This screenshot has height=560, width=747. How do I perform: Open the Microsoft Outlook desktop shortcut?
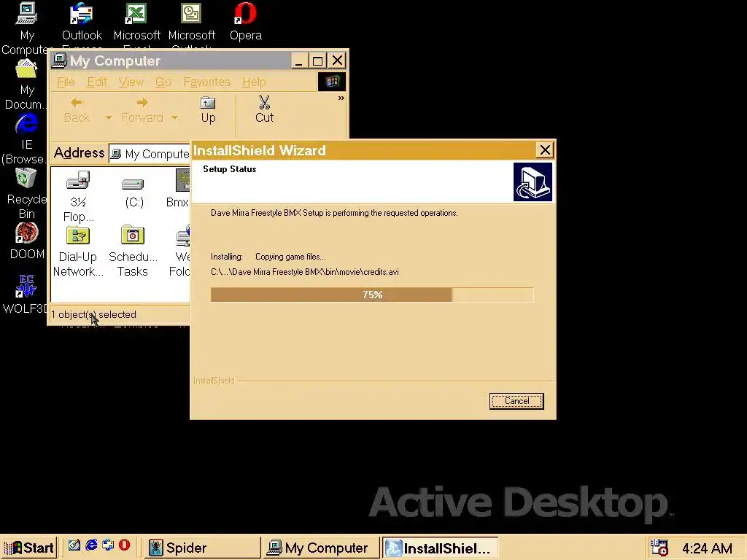point(192,23)
